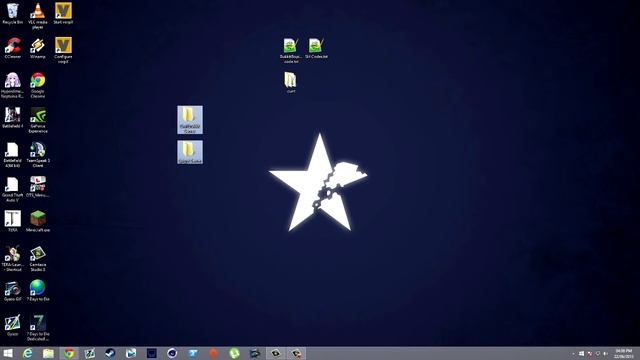This screenshot has width=640, height=360.
Task: Open the Minecraft.exe grass block icon
Action: (x=38, y=221)
